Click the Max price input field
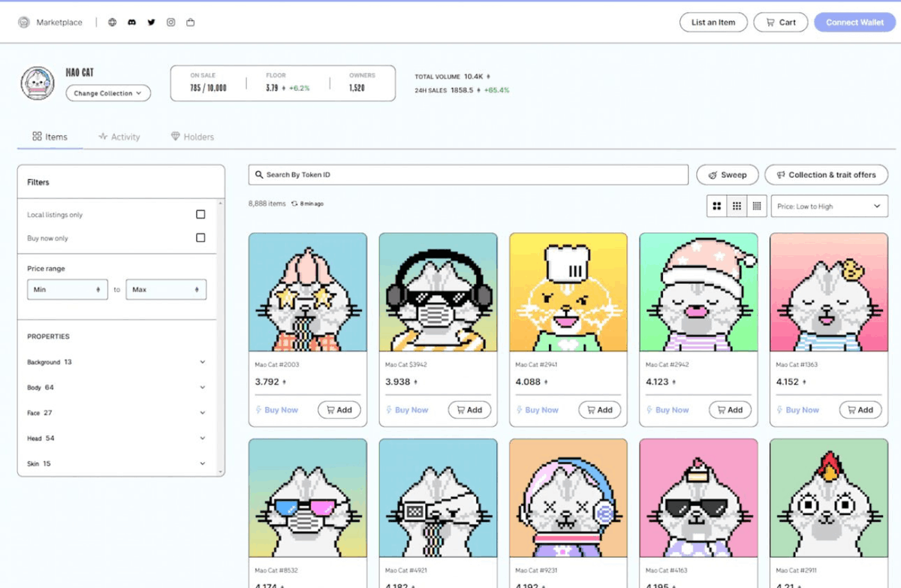This screenshot has width=901, height=588. point(166,290)
